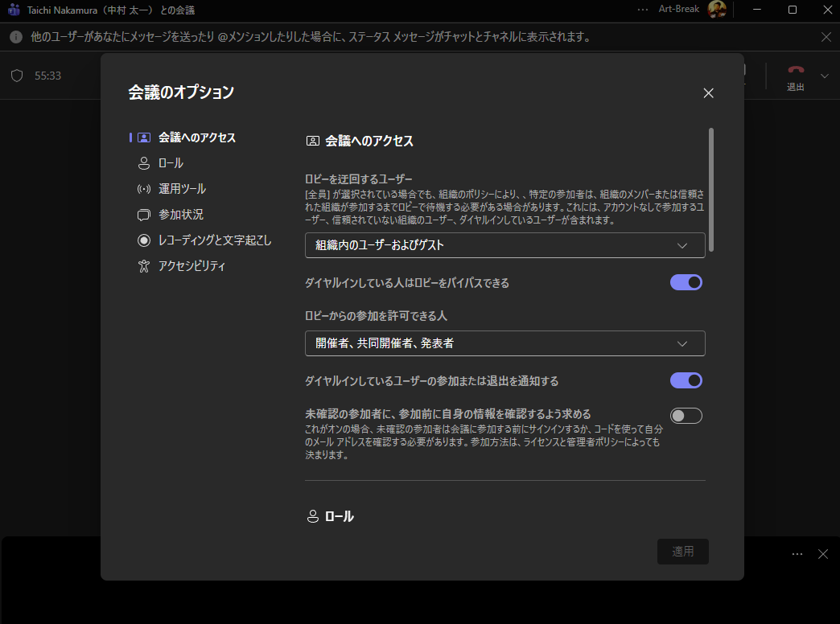Close the 会議のオプション dialog

pos(708,93)
